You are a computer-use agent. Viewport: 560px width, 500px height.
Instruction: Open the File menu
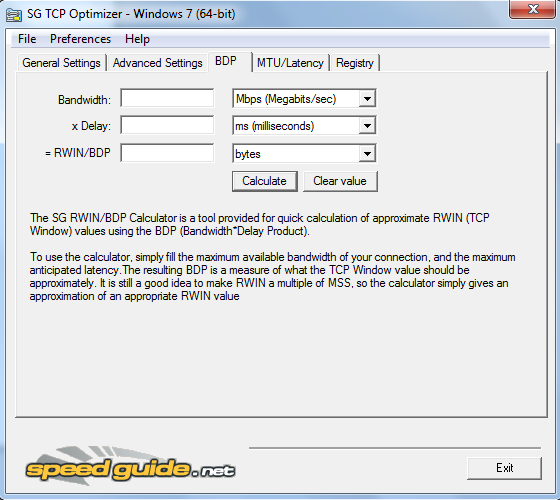(x=27, y=39)
